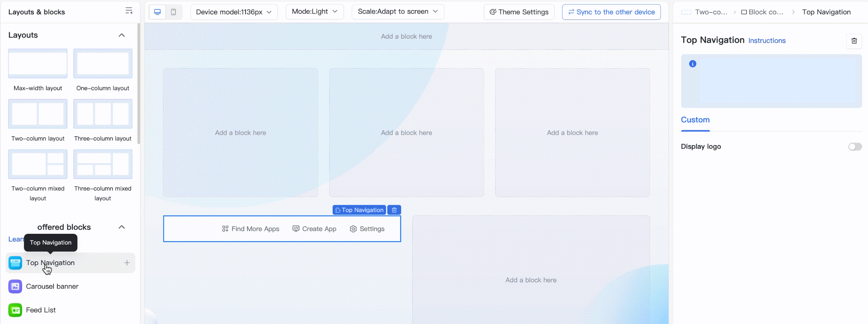The image size is (868, 324).
Task: Open Theme Settings
Action: point(519,12)
